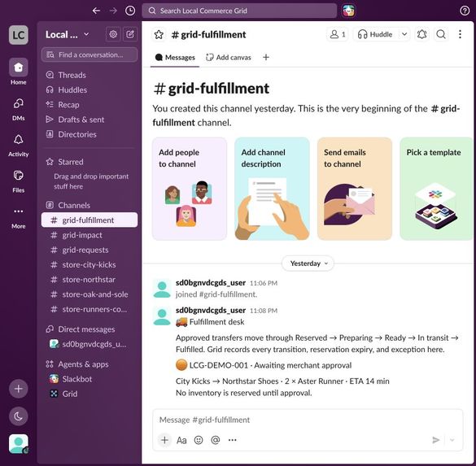Open Activity bell in left rail

(19, 145)
